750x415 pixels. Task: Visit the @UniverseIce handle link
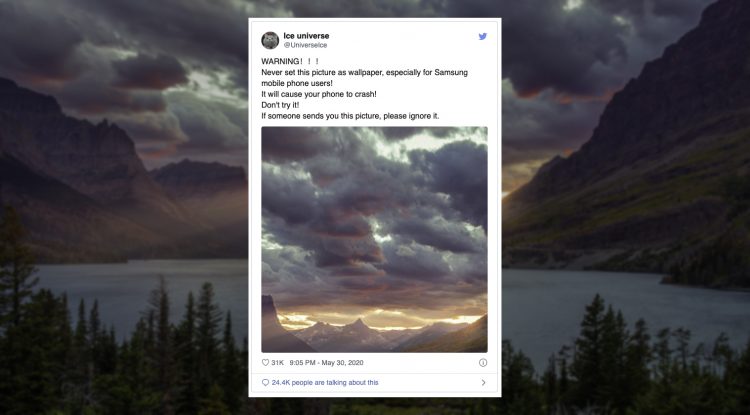[305, 45]
